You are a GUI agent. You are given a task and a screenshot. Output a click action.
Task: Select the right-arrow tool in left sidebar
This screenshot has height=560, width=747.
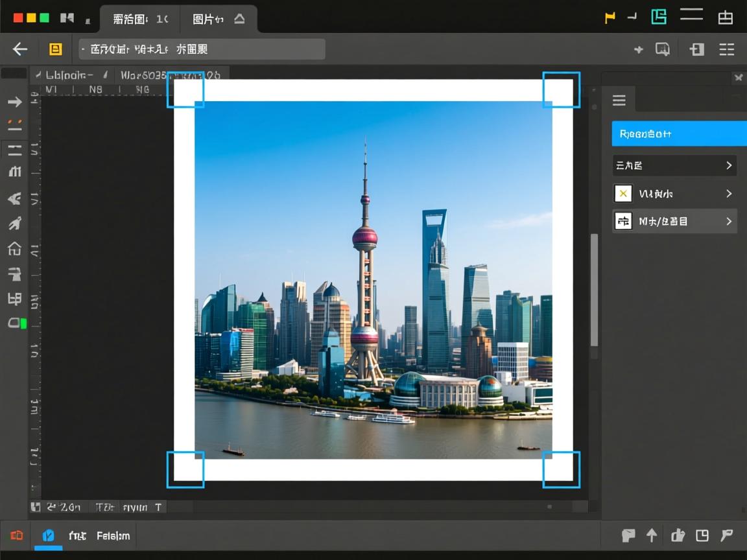click(x=14, y=102)
